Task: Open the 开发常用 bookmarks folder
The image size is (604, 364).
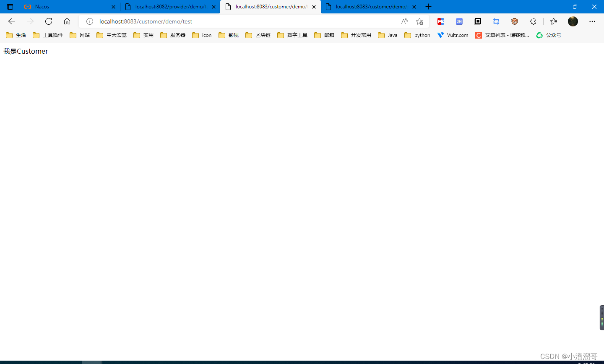Action: (x=356, y=35)
